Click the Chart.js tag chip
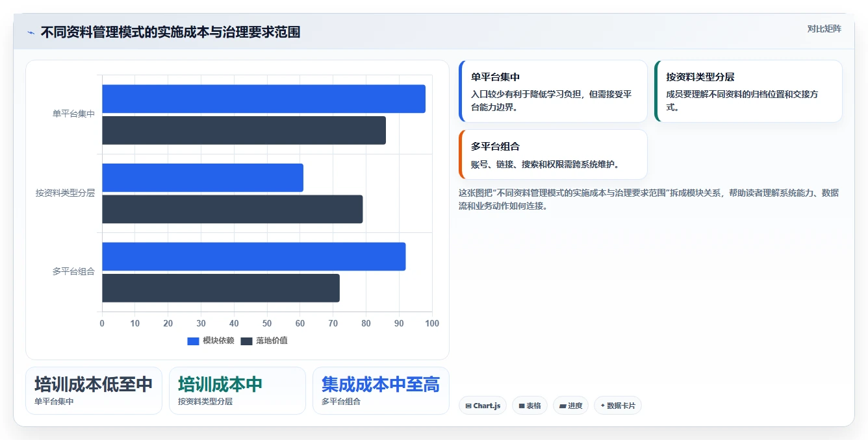Viewport: 868px width, 440px height. (483, 406)
